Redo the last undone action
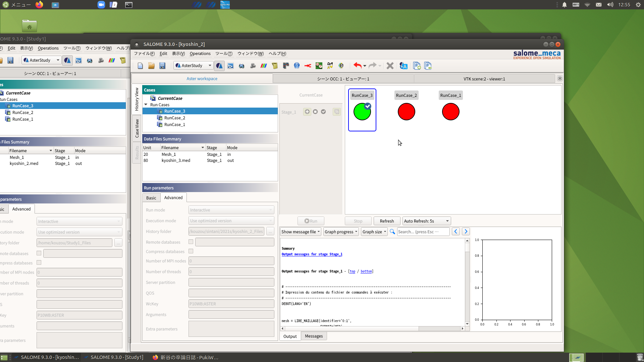 click(372, 66)
